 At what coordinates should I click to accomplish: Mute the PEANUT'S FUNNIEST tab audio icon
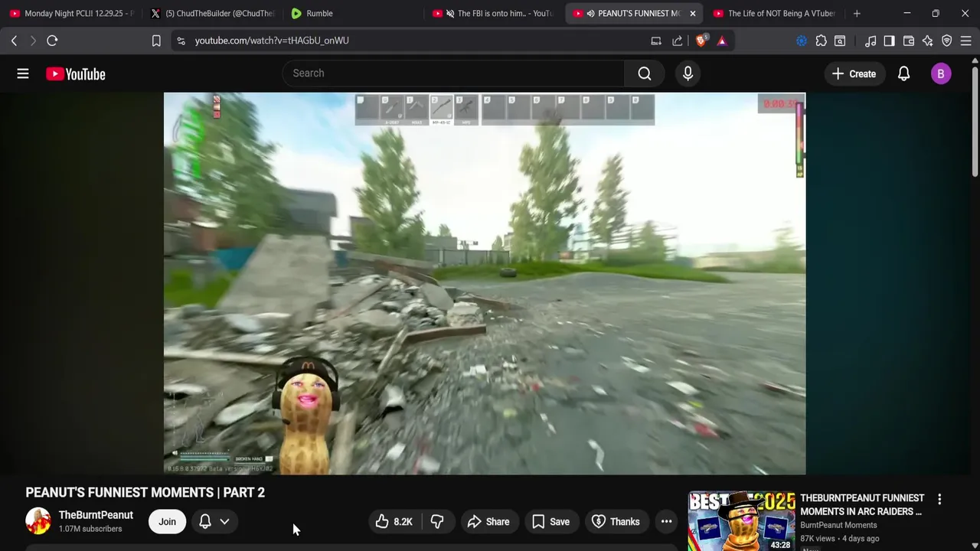pos(590,13)
